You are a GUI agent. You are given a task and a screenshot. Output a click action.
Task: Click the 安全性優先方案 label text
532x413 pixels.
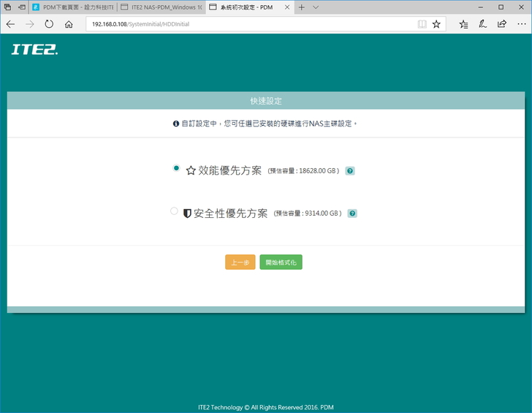coord(230,213)
